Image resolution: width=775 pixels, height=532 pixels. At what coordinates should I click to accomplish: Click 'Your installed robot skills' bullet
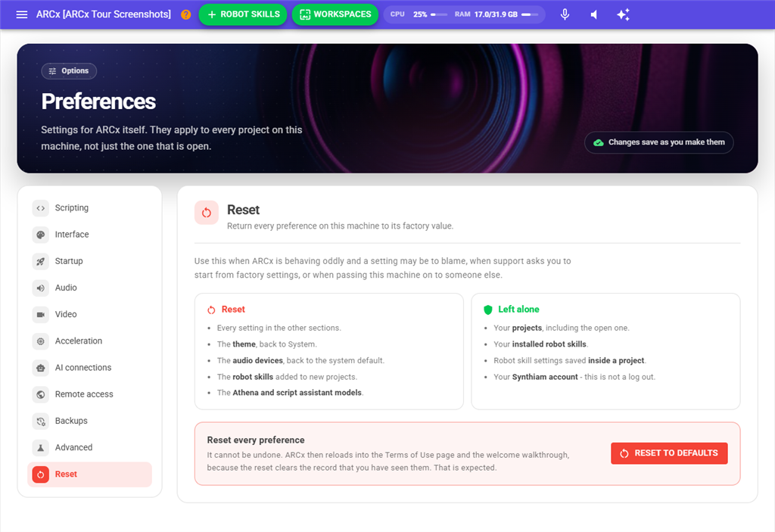point(540,344)
